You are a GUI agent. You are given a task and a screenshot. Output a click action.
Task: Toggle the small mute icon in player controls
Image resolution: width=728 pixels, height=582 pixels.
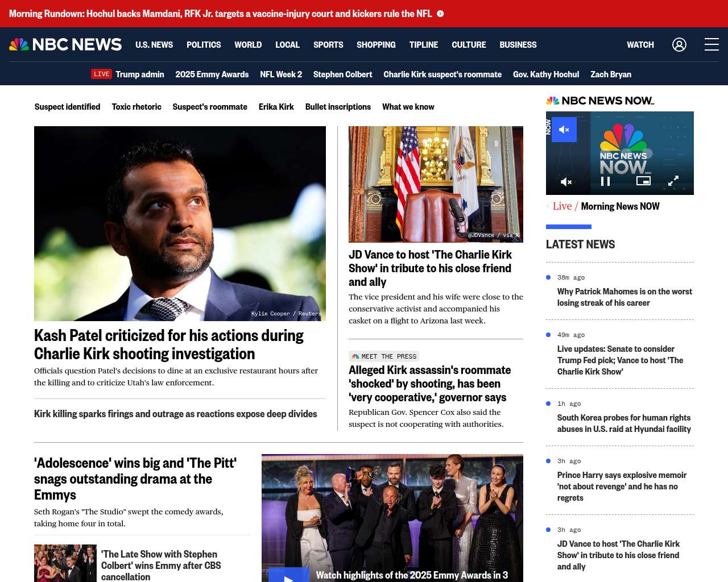tap(566, 182)
